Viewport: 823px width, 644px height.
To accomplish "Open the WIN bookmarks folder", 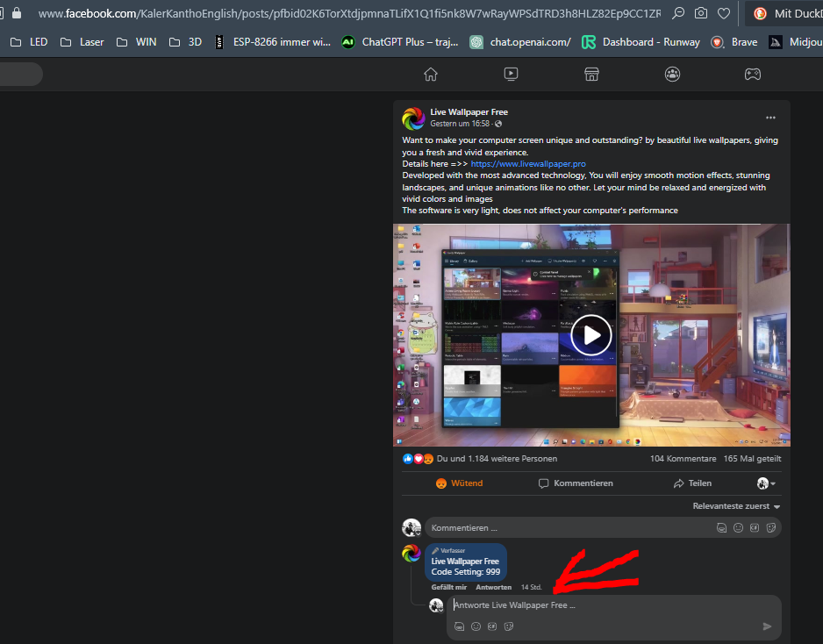I will pyautogui.click(x=137, y=42).
